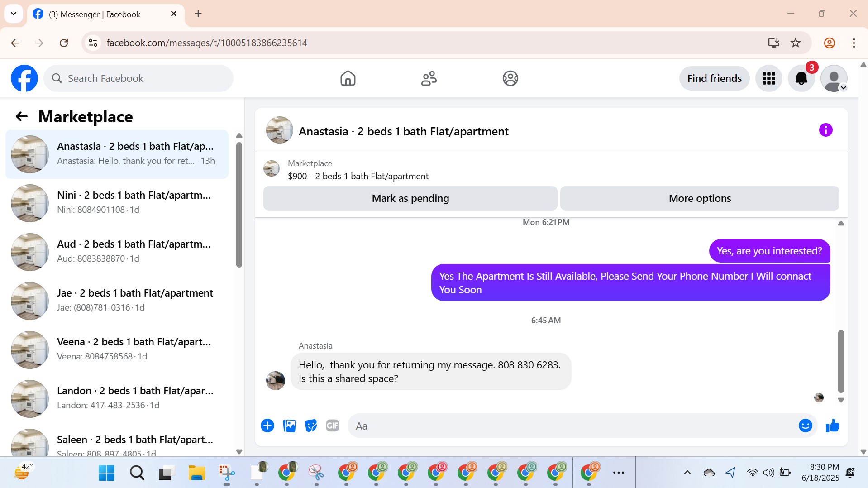Open the account profile menu
The width and height of the screenshot is (868, 488).
(x=834, y=78)
